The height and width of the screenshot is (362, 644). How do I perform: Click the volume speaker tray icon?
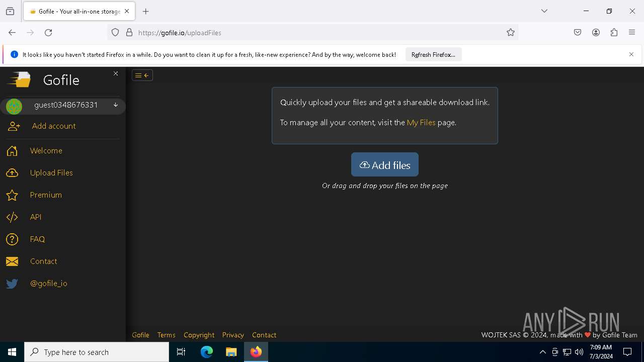[579, 352]
